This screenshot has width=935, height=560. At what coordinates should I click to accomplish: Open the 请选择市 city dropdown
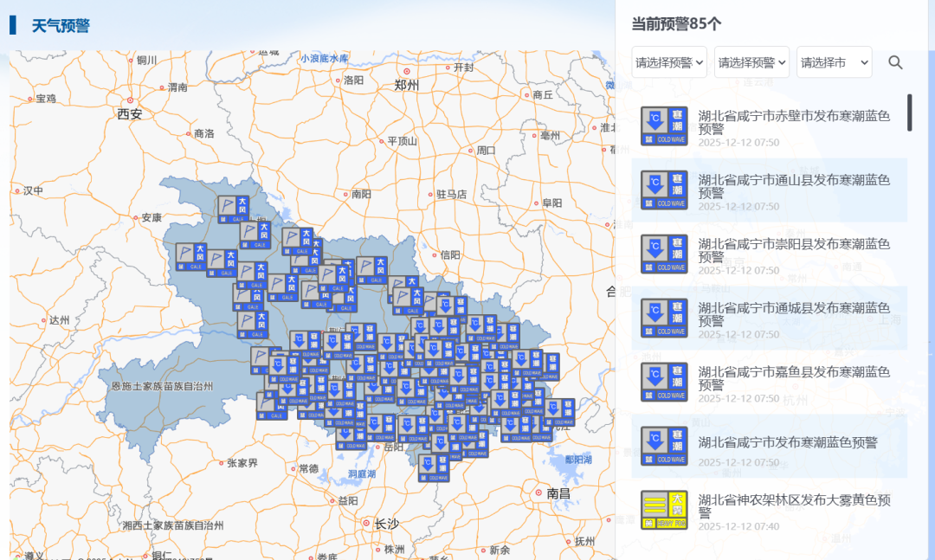[x=832, y=62]
